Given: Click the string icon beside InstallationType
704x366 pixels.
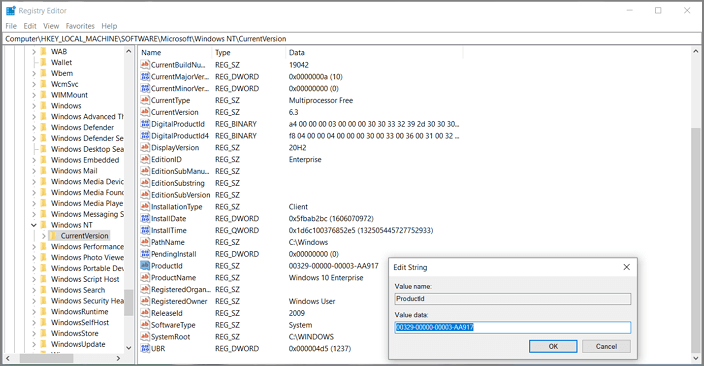Looking at the screenshot, I should (145, 207).
